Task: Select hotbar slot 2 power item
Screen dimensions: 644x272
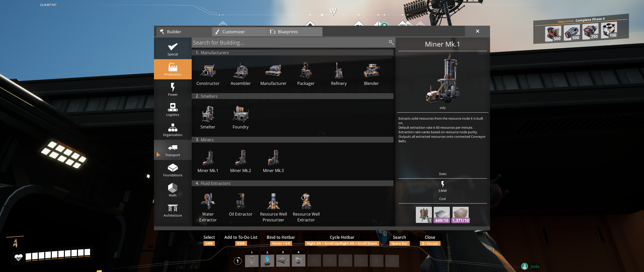Action: tap(267, 260)
